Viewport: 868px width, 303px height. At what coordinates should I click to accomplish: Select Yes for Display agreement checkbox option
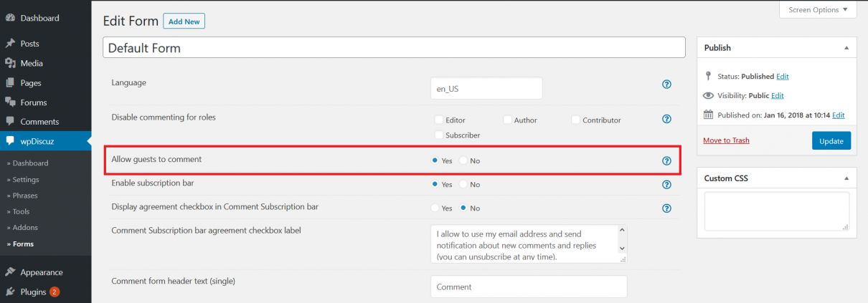coord(435,208)
